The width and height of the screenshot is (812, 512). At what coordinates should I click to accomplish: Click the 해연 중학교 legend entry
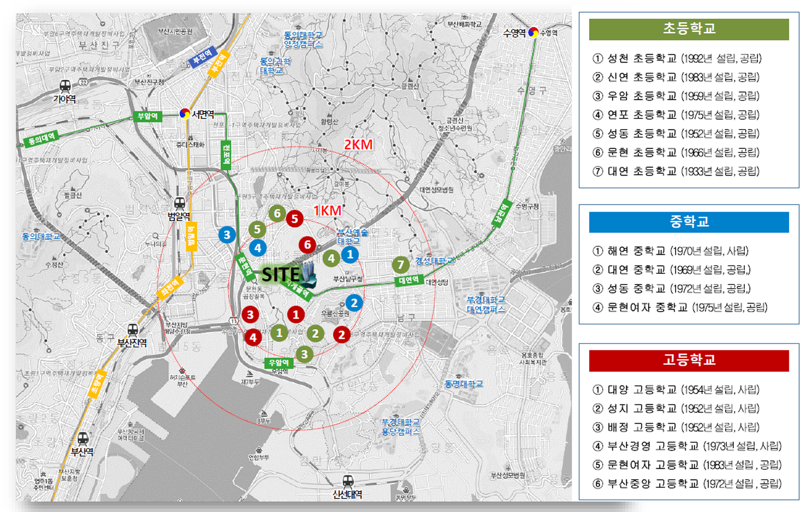(x=670, y=251)
